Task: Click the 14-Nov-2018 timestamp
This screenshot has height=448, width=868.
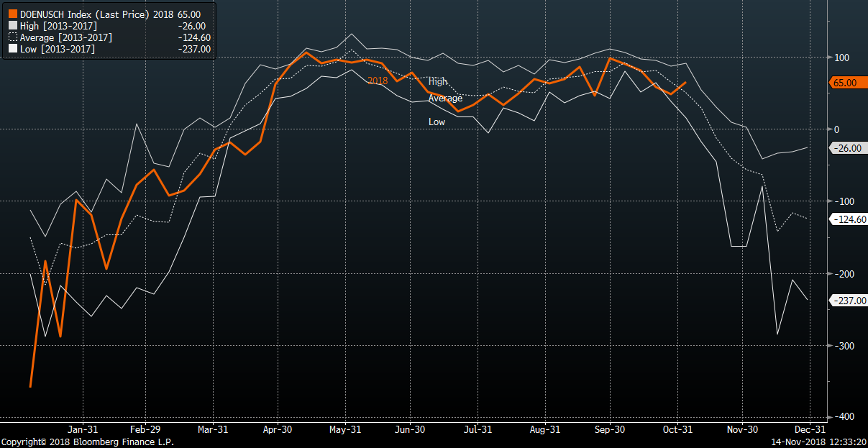Action: click(x=818, y=442)
